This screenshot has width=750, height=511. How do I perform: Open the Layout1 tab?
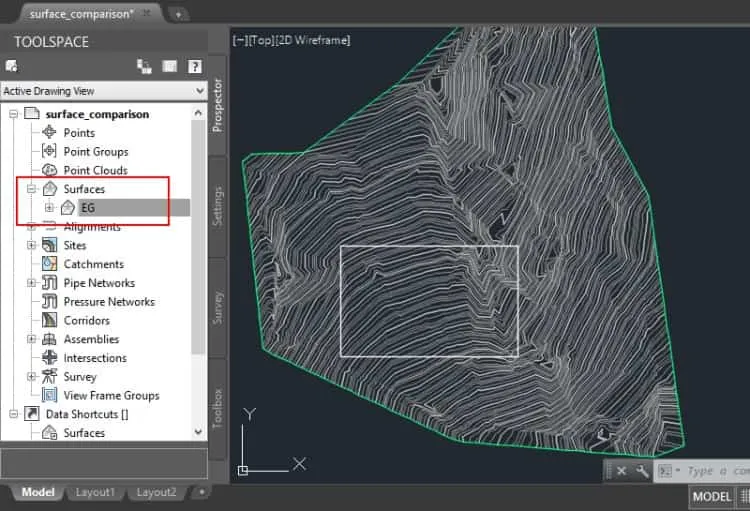(x=95, y=492)
